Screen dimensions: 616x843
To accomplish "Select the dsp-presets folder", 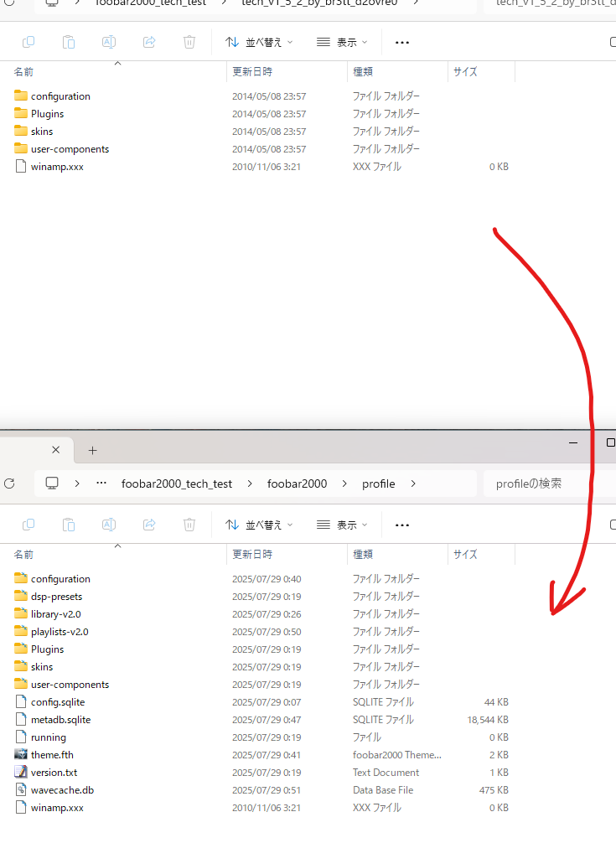I will click(x=56, y=597).
